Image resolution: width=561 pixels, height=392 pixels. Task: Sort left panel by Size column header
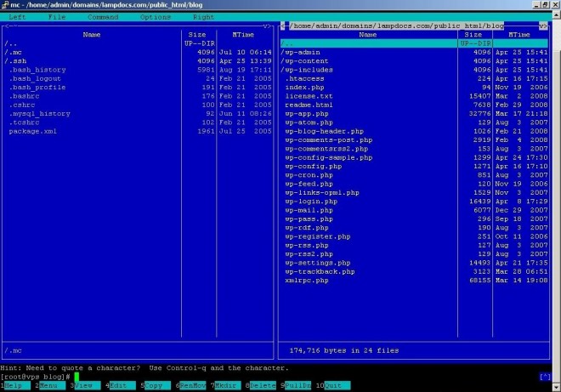point(197,35)
